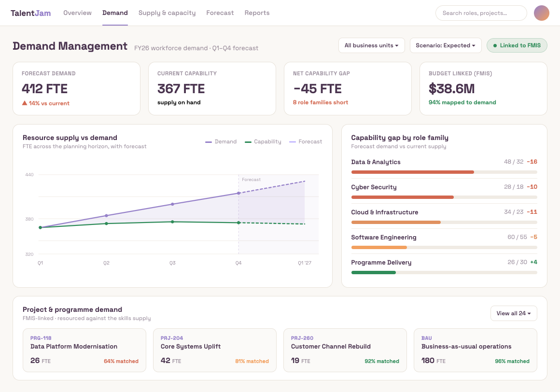
Task: Open the Business-as-usual operations card
Action: click(476, 350)
